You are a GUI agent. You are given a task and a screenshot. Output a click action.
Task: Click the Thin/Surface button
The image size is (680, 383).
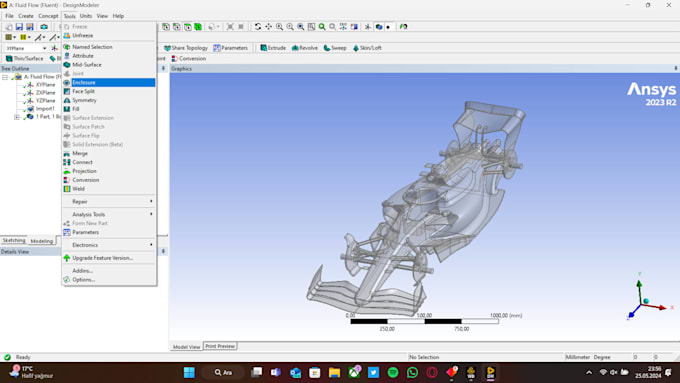tap(24, 59)
